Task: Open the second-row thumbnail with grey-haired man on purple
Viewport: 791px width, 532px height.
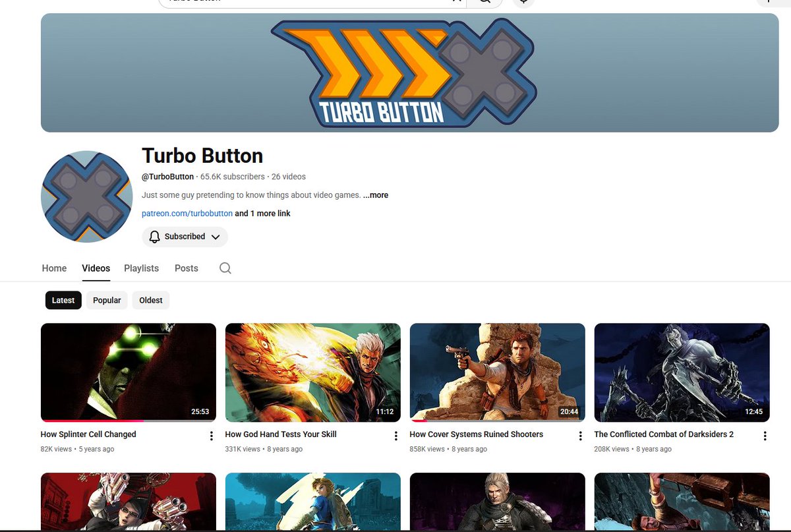Action: (x=498, y=501)
